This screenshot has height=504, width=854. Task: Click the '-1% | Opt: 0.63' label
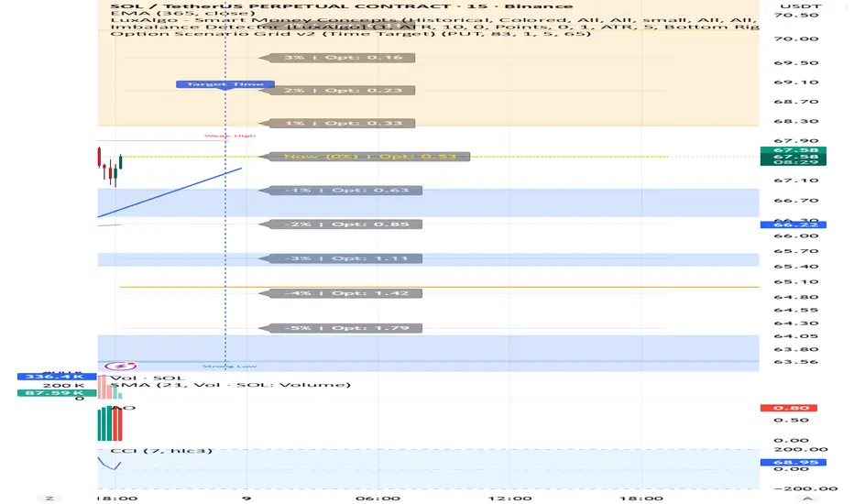pyautogui.click(x=340, y=191)
